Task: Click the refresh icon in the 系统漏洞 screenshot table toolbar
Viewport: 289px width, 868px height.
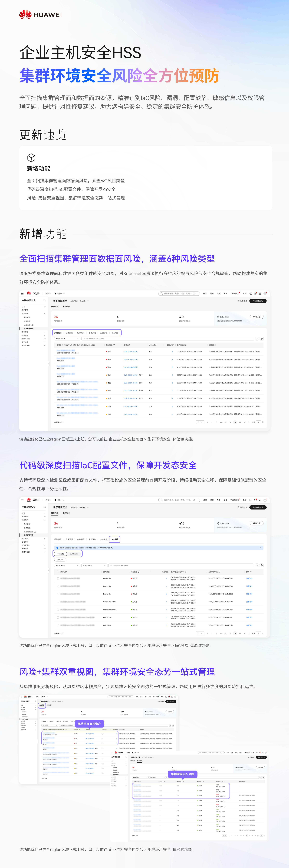Action: point(257,339)
